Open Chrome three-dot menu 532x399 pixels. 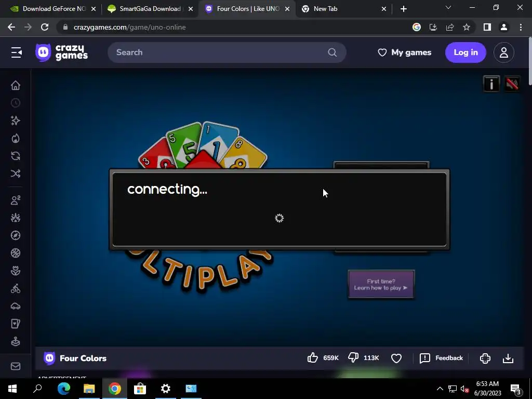[x=521, y=27]
